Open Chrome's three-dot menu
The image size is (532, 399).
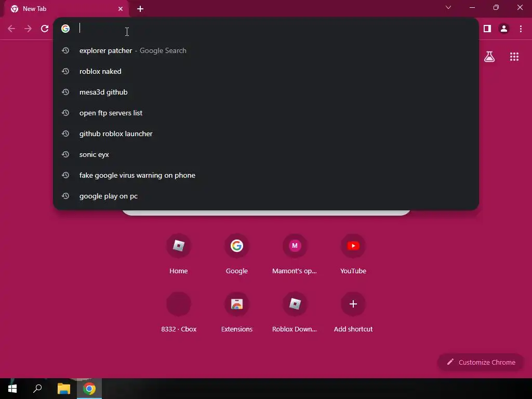(x=521, y=29)
